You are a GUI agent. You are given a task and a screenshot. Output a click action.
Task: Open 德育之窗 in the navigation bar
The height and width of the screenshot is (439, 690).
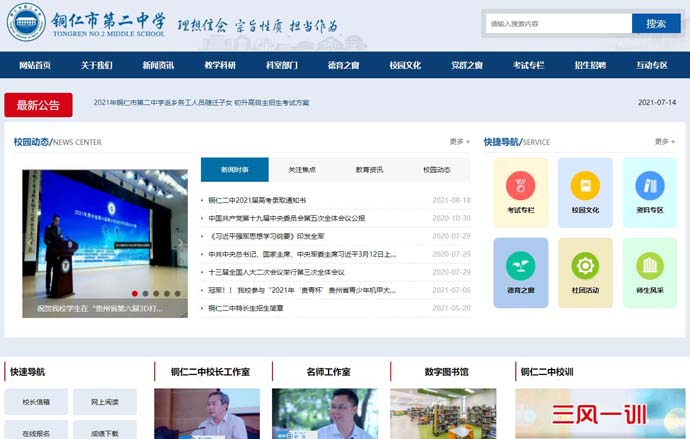pyautogui.click(x=343, y=65)
